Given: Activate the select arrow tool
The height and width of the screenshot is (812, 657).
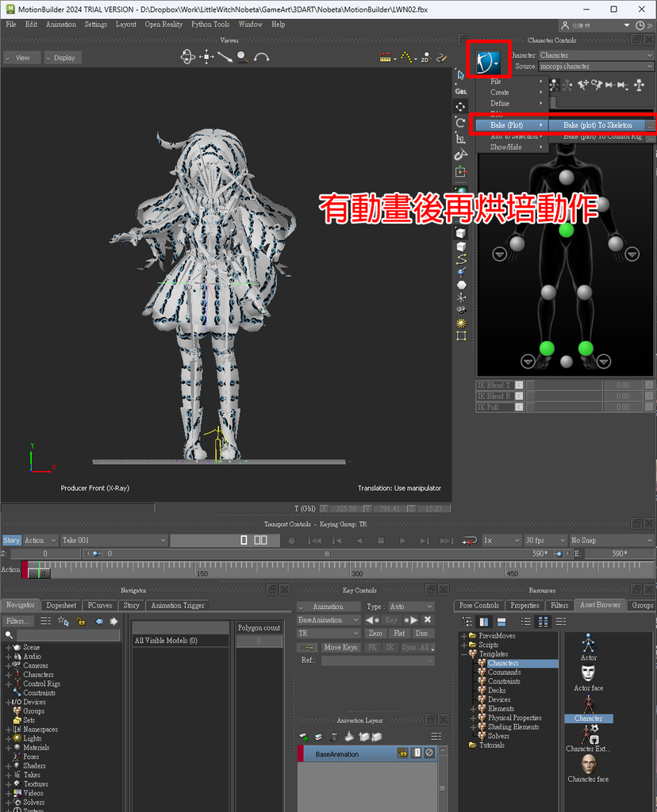Looking at the screenshot, I should (x=461, y=75).
